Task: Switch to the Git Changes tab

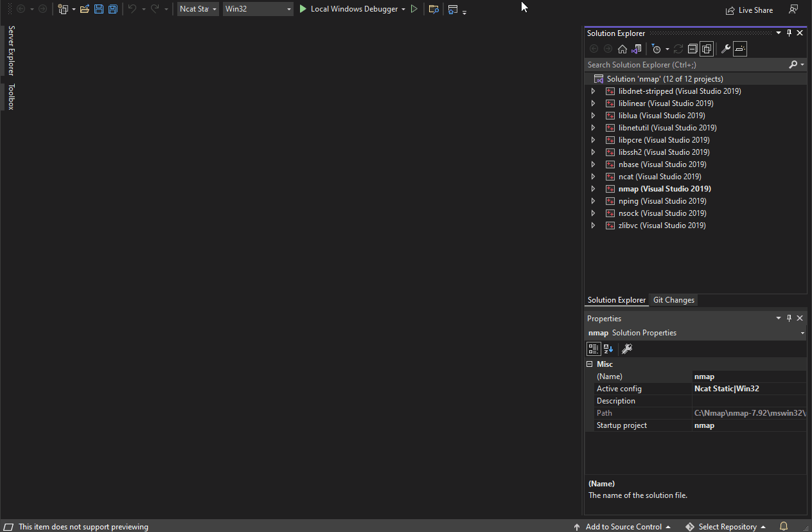Action: 673,300
